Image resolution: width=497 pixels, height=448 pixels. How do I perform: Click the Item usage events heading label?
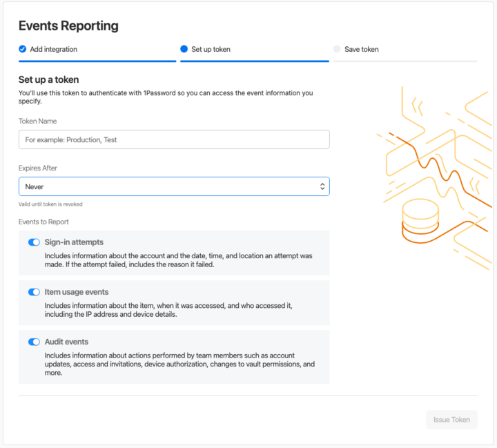point(77,292)
